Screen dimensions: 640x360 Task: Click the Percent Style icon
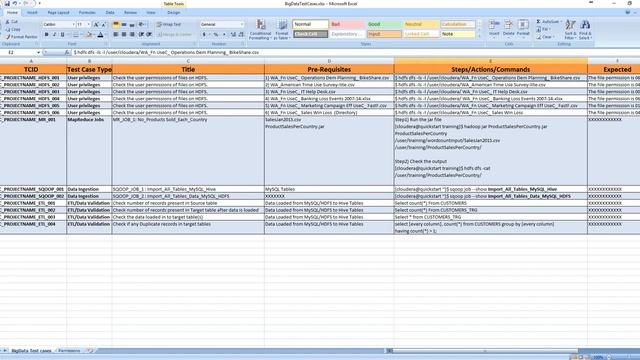point(216,35)
